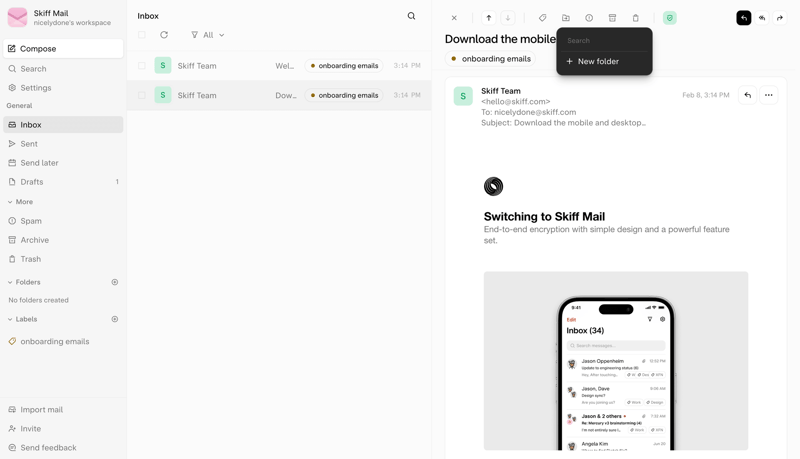
Task: Open the Archive mailbox
Action: pos(63,240)
